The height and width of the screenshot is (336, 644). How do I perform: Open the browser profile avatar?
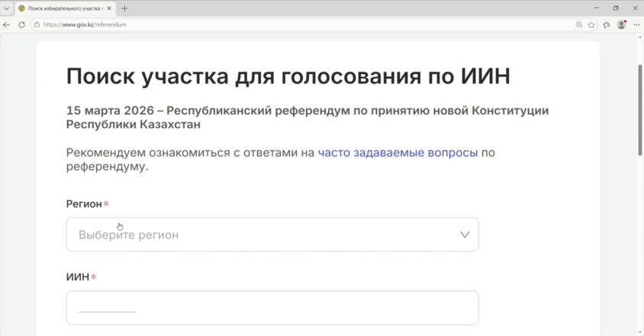click(x=621, y=24)
